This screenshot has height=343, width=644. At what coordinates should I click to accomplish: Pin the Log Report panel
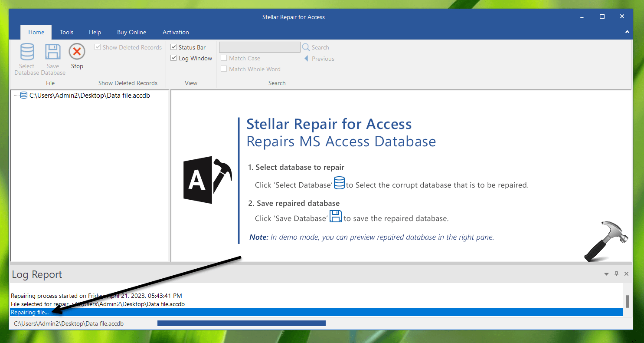point(616,274)
